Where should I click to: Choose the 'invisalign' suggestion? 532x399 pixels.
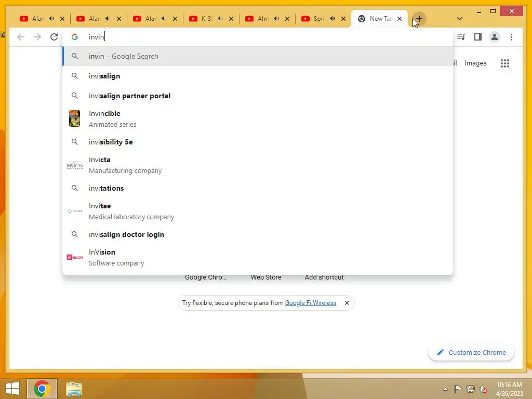[x=258, y=76]
